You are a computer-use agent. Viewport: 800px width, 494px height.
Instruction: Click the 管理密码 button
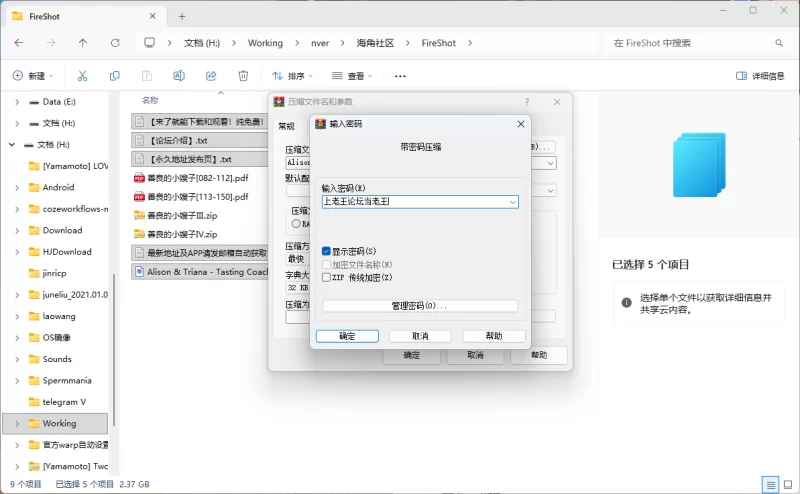[419, 306]
